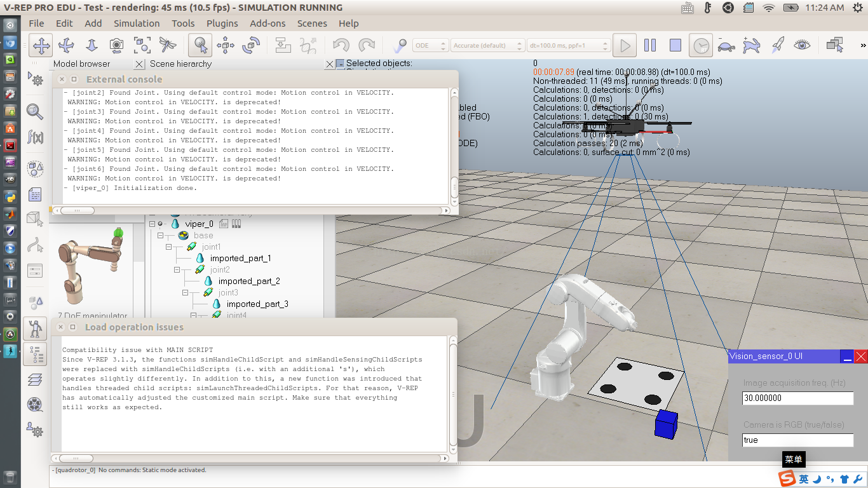Collapse the viper_0 tree node
The image size is (868, 488).
point(152,224)
